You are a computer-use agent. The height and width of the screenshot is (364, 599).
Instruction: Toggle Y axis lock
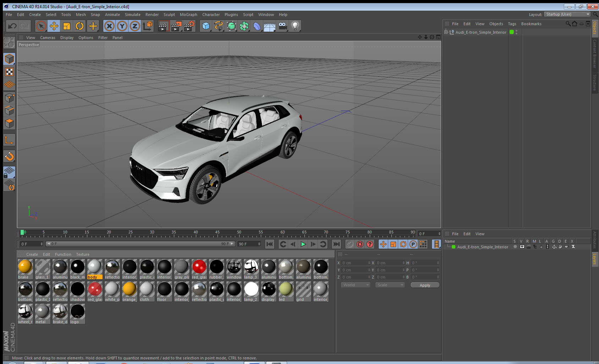pyautogui.click(x=122, y=26)
